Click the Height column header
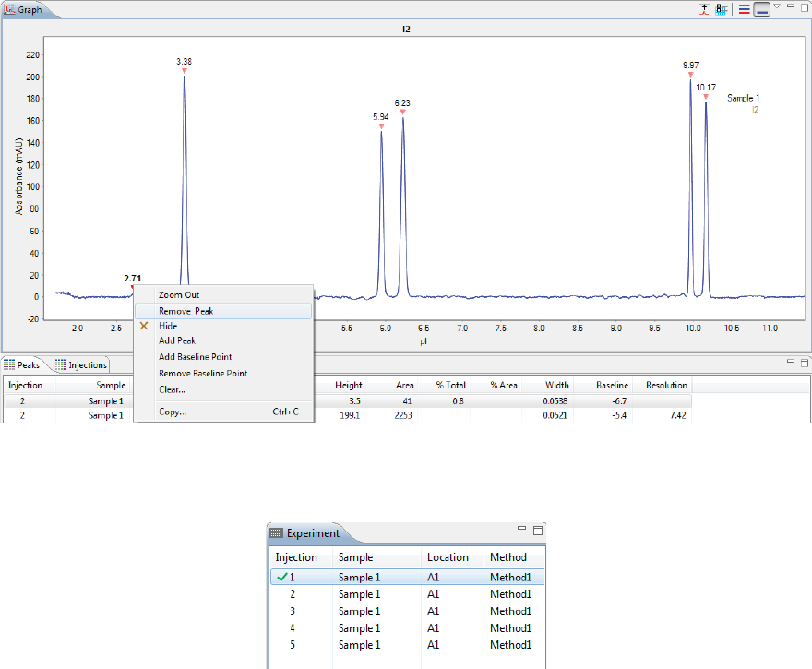The width and height of the screenshot is (812, 669). [349, 385]
